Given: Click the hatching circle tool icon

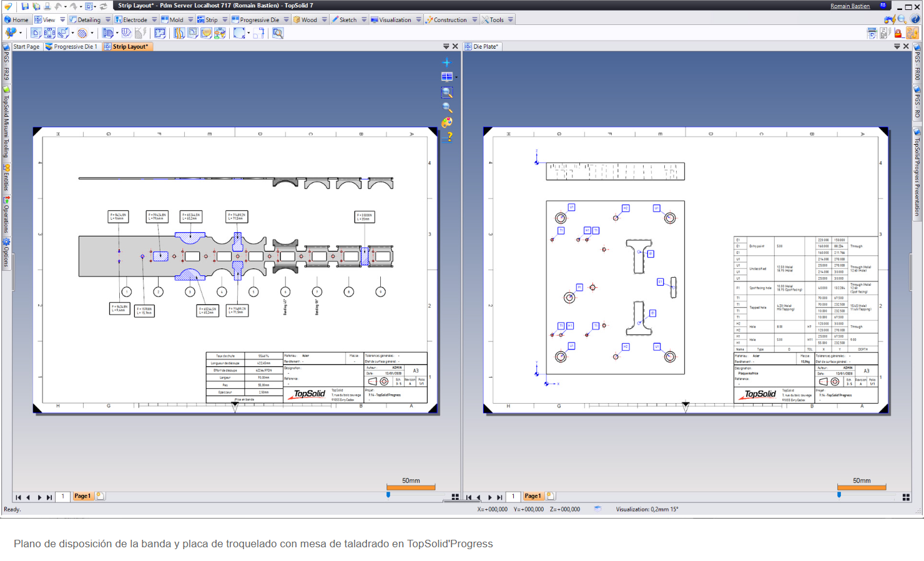Looking at the screenshot, I should point(82,33).
